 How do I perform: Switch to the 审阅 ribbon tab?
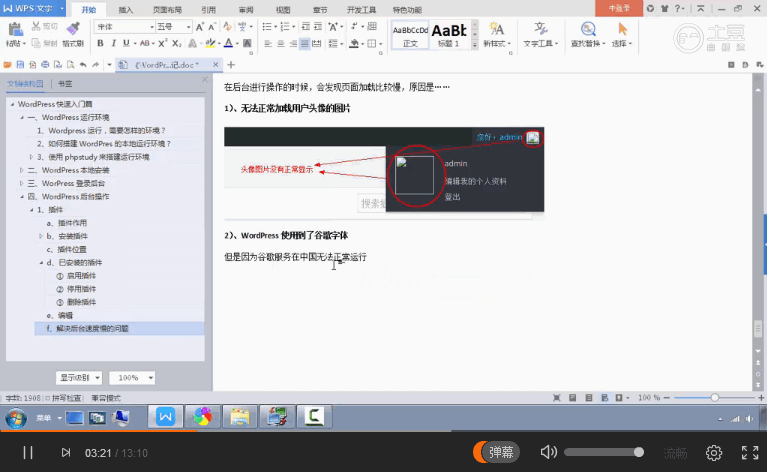coord(246,10)
